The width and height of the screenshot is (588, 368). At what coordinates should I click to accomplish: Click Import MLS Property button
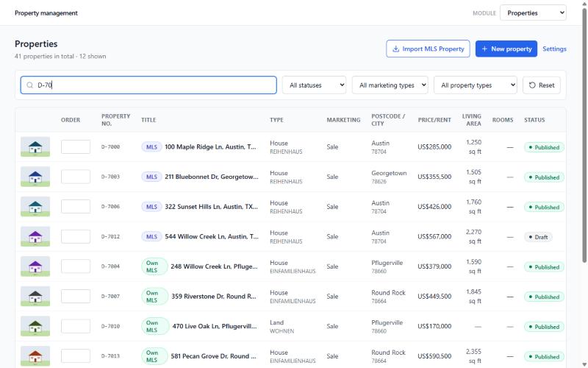click(x=428, y=49)
